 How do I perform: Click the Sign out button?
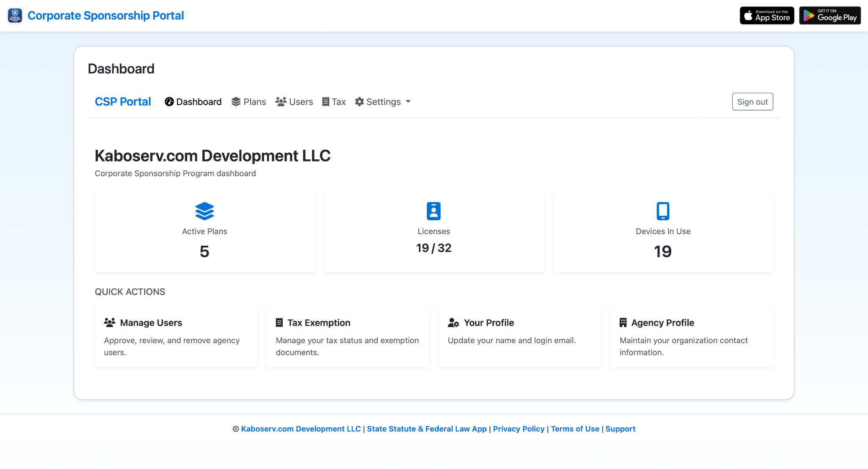click(x=752, y=102)
